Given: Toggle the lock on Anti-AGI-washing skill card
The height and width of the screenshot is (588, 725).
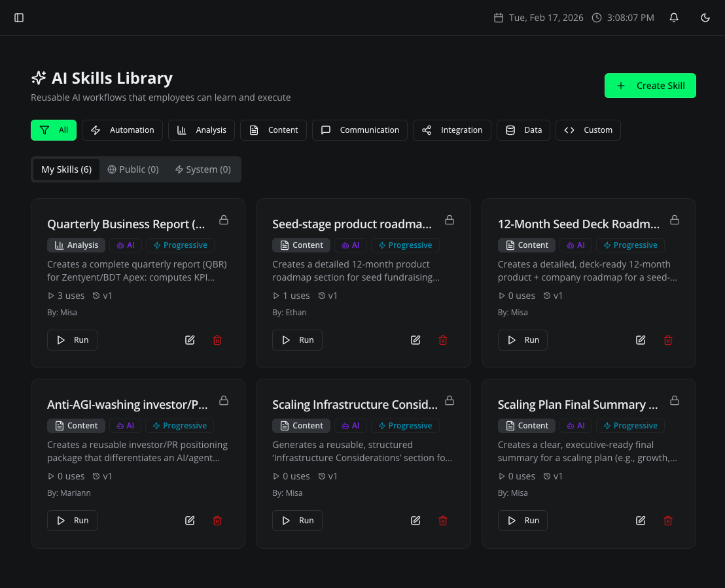Looking at the screenshot, I should tap(223, 400).
